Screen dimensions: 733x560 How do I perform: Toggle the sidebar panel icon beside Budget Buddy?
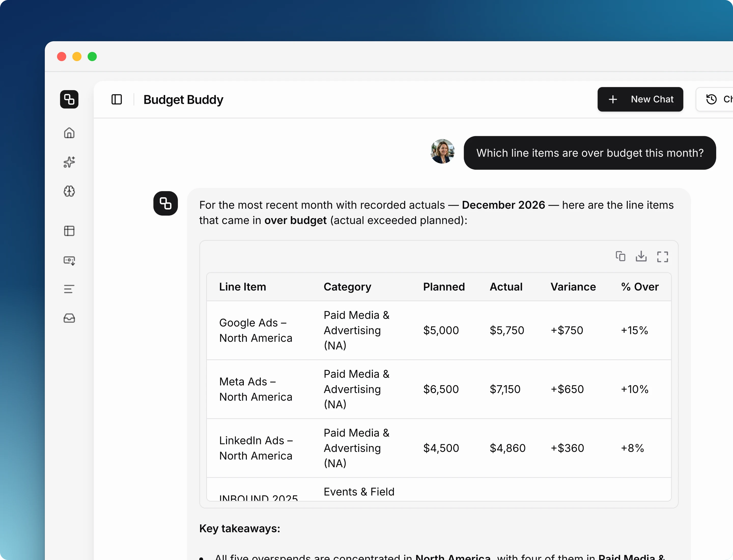(117, 99)
